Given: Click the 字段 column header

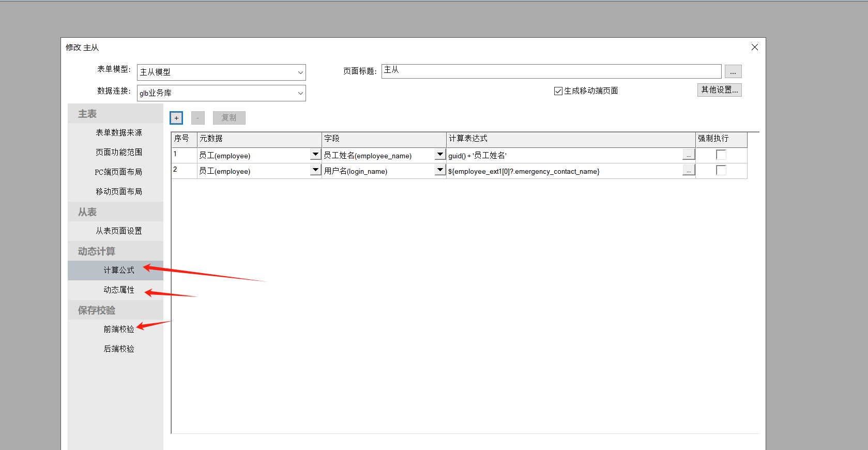Looking at the screenshot, I should (x=384, y=139).
